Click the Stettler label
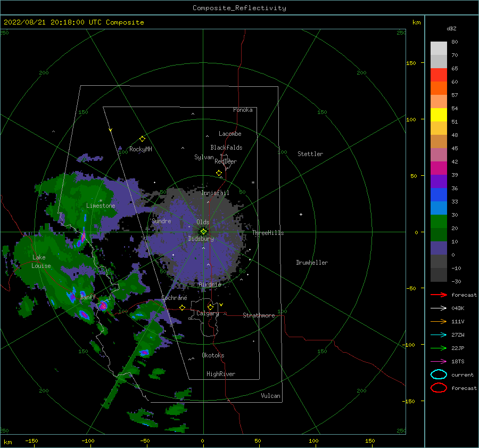Viewport: 479px width, 448px height. (x=310, y=154)
